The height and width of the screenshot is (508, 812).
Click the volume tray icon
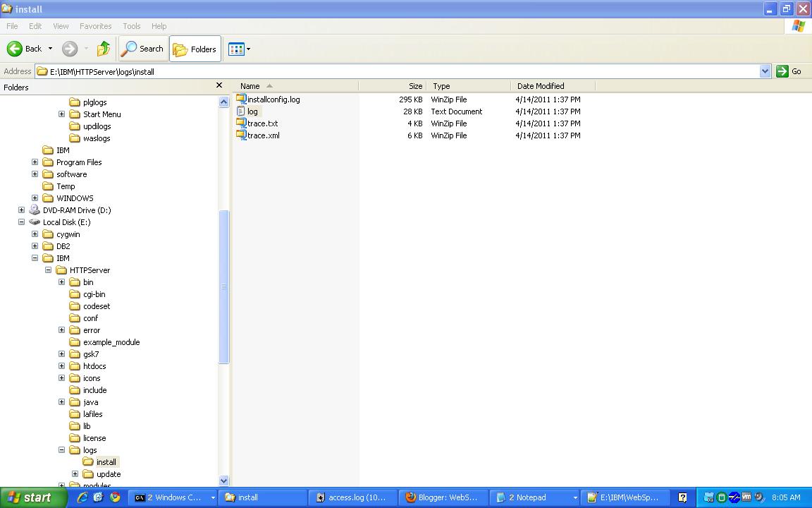click(758, 497)
